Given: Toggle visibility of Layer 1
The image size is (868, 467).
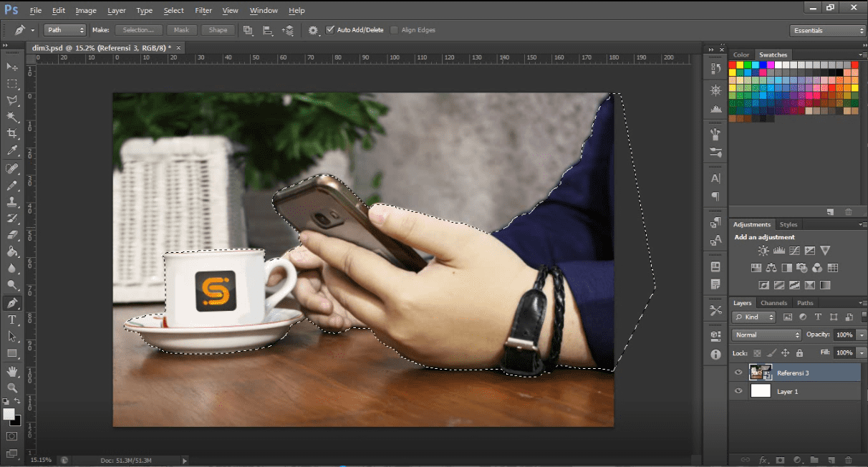Looking at the screenshot, I should pos(738,391).
